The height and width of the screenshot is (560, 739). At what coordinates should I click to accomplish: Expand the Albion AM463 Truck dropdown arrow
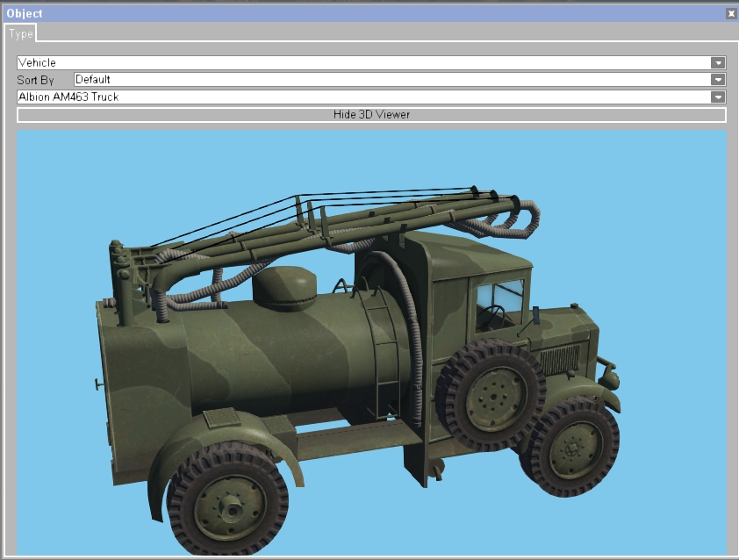[x=718, y=97]
